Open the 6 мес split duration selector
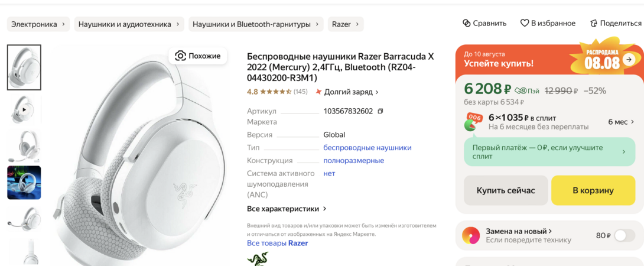The height and width of the screenshot is (266, 644). (x=622, y=122)
